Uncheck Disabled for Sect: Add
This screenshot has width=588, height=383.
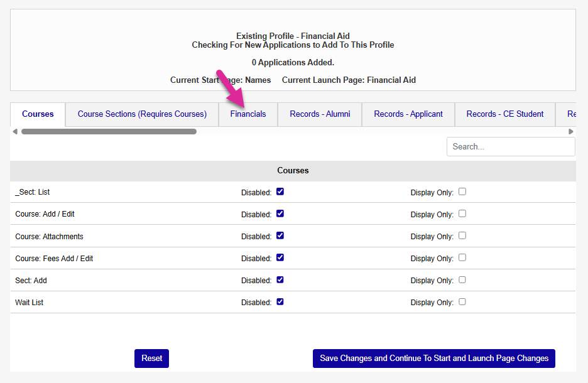coord(280,279)
